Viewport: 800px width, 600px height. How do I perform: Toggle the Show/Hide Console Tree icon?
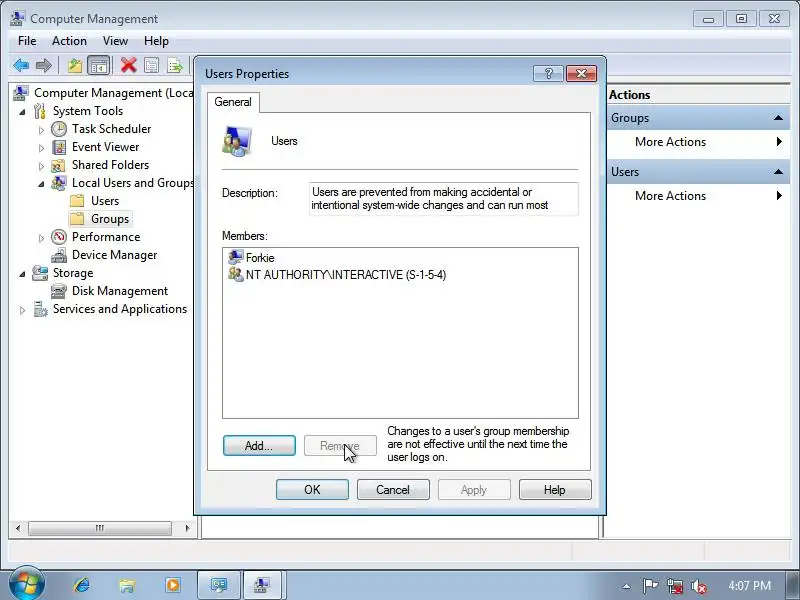98,65
